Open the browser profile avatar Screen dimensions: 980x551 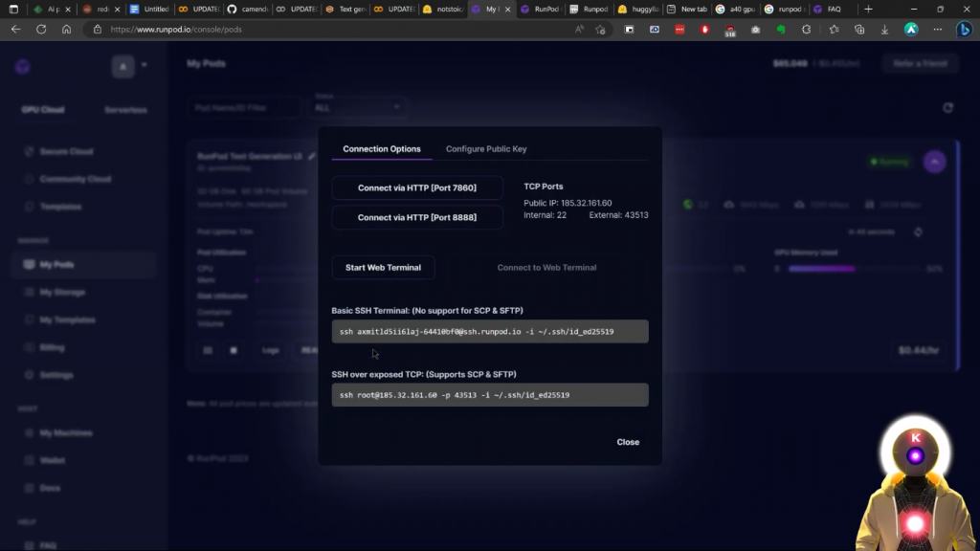[911, 30]
